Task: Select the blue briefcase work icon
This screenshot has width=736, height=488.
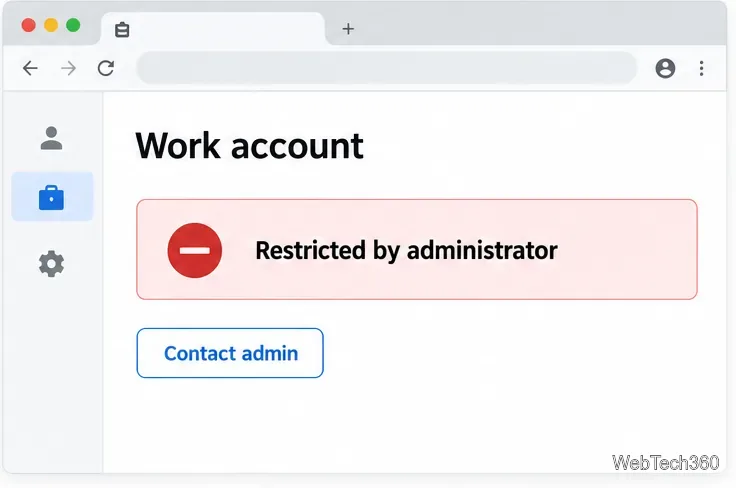Action: tap(52, 197)
